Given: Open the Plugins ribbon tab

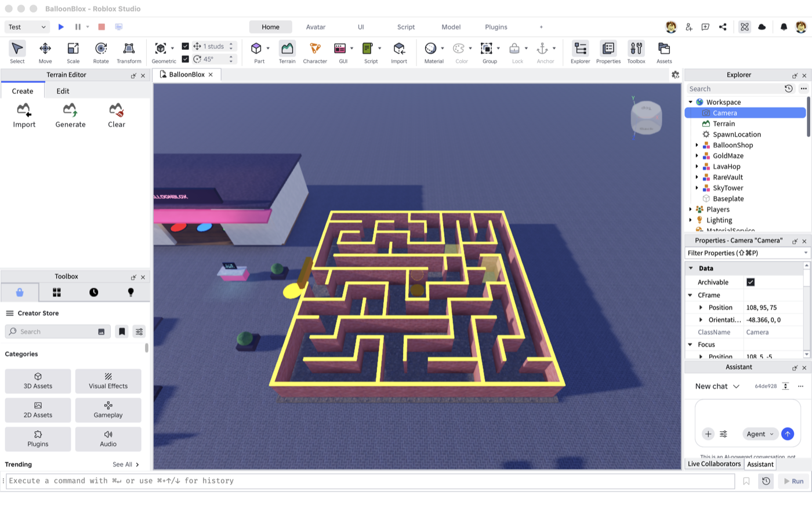Looking at the screenshot, I should [x=496, y=27].
